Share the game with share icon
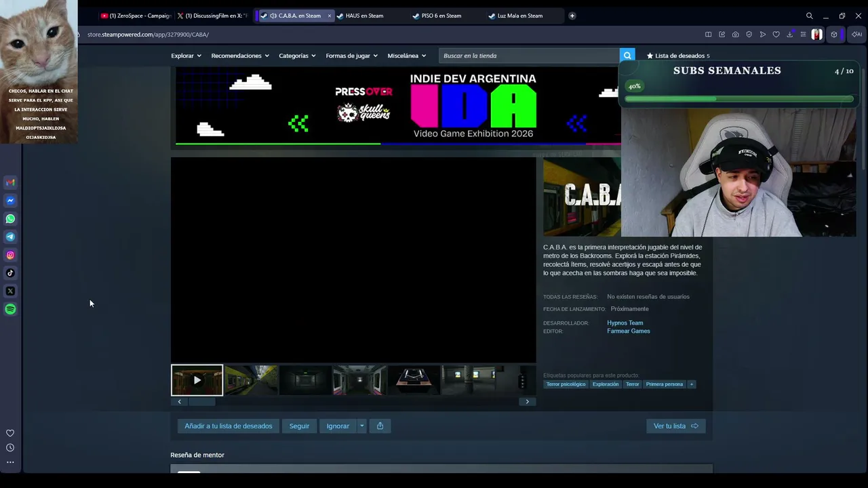This screenshot has height=488, width=868. point(380,426)
